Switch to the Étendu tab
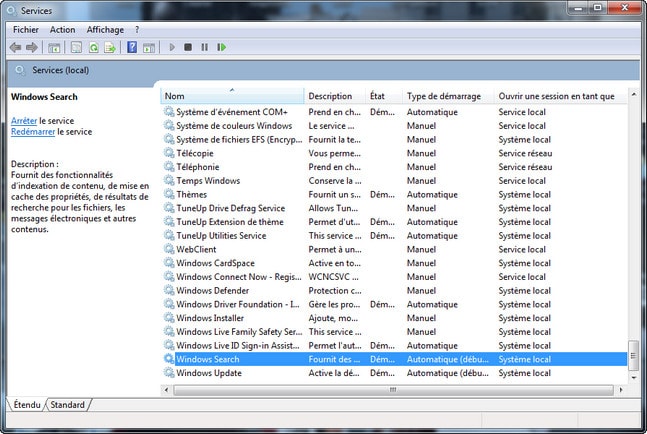647x434 pixels. [27, 405]
